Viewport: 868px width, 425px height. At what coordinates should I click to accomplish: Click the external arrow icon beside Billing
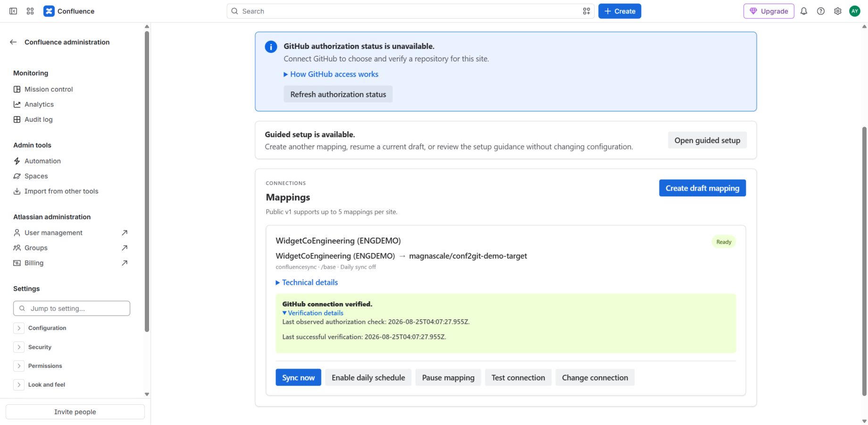coord(125,263)
